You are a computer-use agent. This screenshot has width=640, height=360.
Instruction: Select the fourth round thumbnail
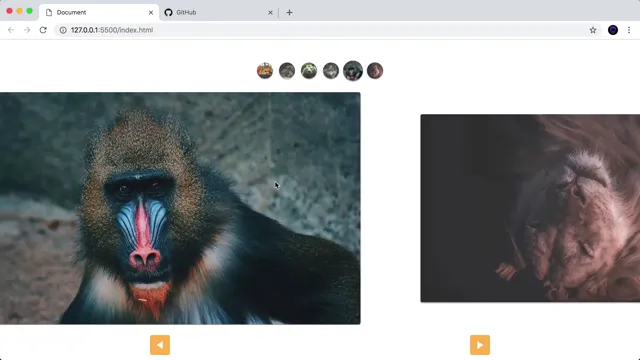331,71
